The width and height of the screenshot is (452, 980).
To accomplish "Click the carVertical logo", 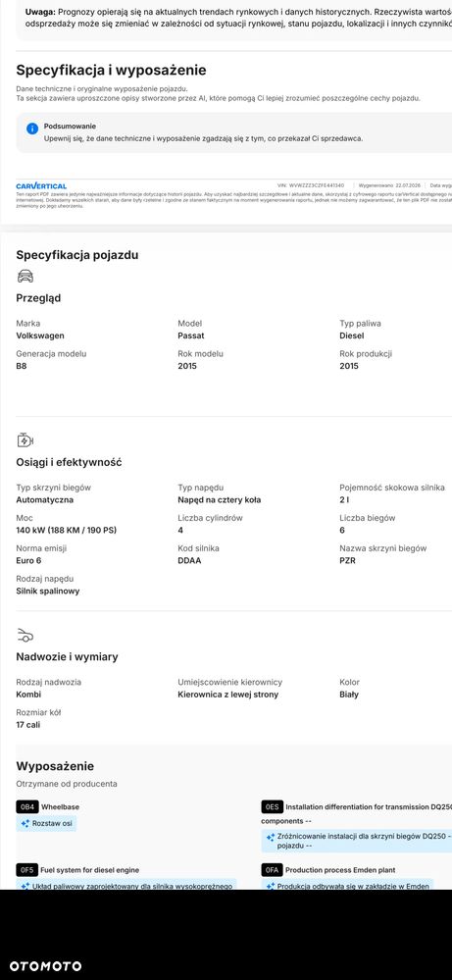I will pos(41,186).
